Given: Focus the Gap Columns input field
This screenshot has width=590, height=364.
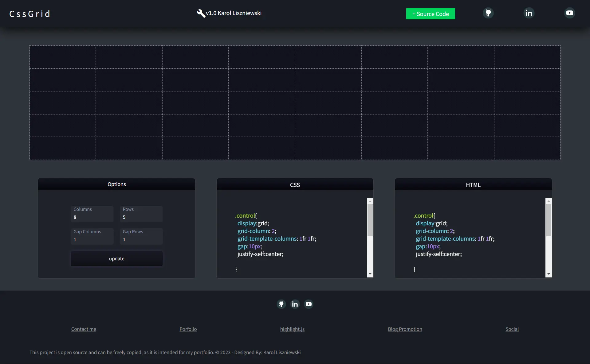Looking at the screenshot, I should coord(92,236).
